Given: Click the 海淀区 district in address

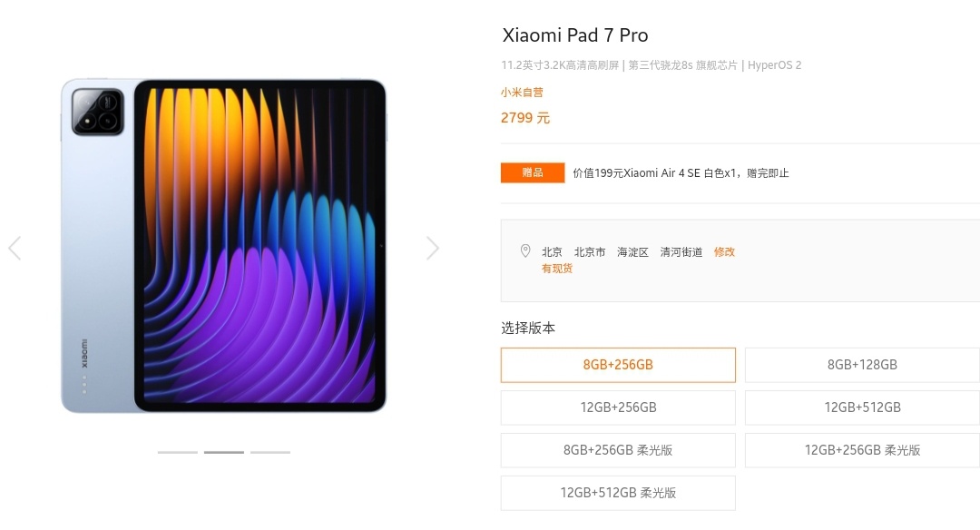Looking at the screenshot, I should click(x=632, y=252).
